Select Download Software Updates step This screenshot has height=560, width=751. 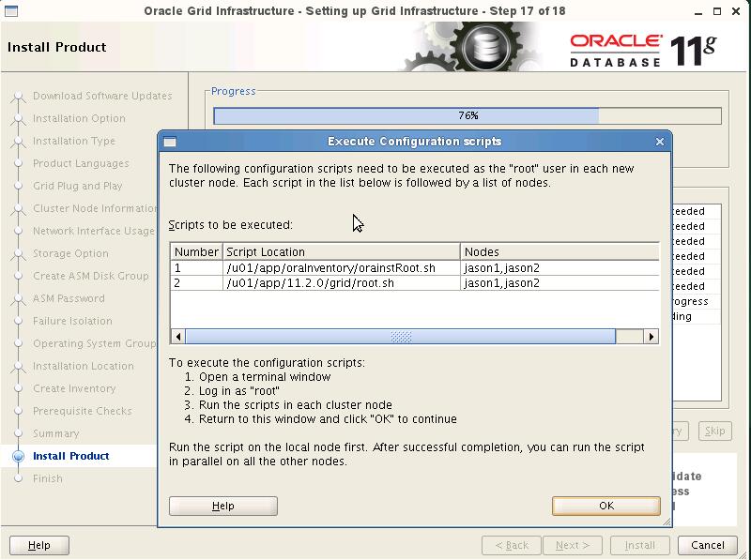tap(102, 96)
